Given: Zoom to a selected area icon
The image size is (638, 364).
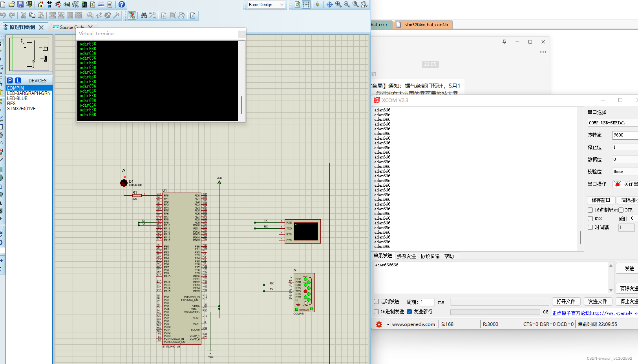Looking at the screenshot, I should [364, 4].
